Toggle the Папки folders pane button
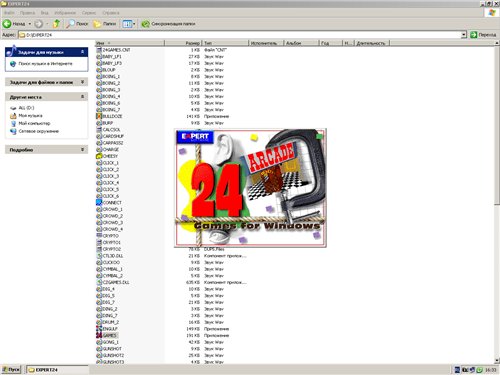500x375 pixels. click(105, 24)
